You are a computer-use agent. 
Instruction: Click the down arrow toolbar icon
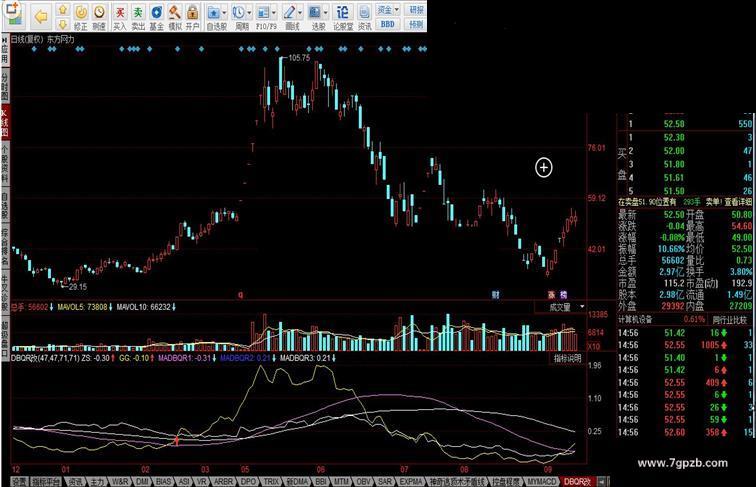click(x=63, y=24)
